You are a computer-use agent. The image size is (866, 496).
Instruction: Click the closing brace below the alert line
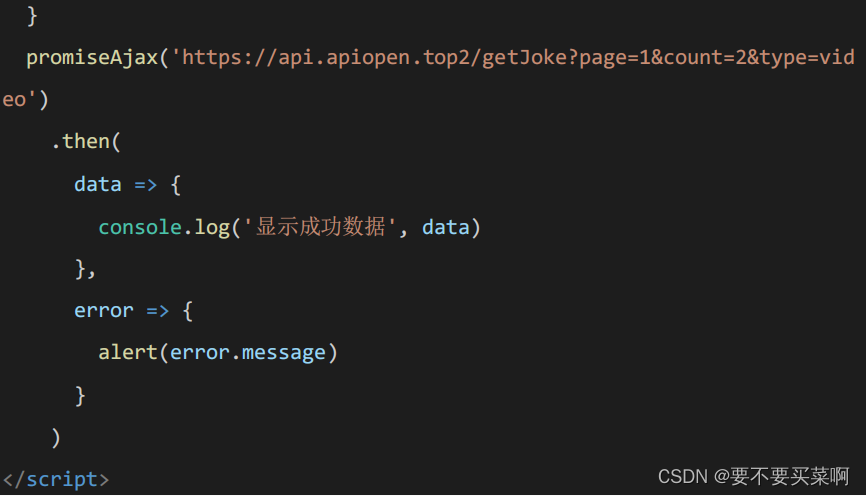point(80,395)
